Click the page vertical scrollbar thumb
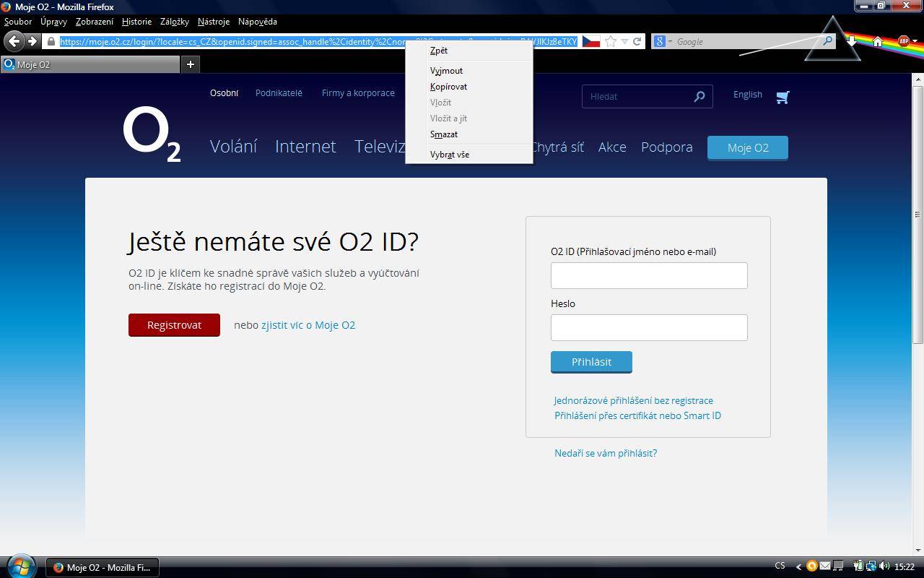The image size is (924, 578). (x=918, y=215)
